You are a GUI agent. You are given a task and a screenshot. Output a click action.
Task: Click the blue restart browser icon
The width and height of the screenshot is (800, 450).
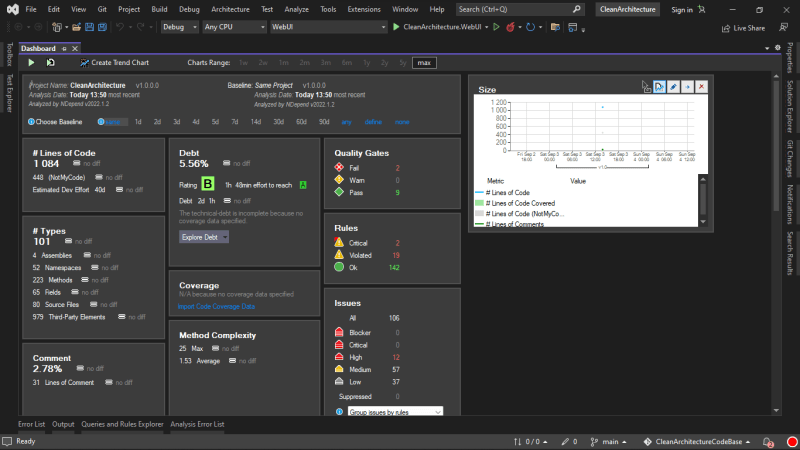530,27
